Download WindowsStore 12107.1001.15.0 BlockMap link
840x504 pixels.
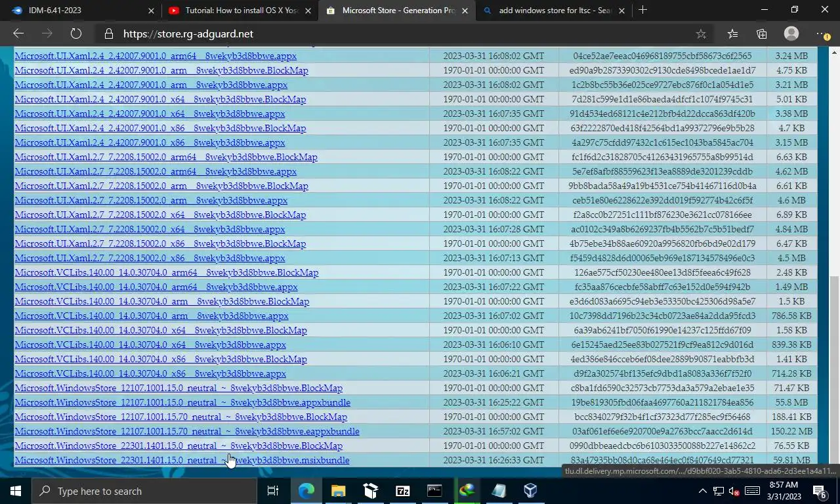pos(178,388)
